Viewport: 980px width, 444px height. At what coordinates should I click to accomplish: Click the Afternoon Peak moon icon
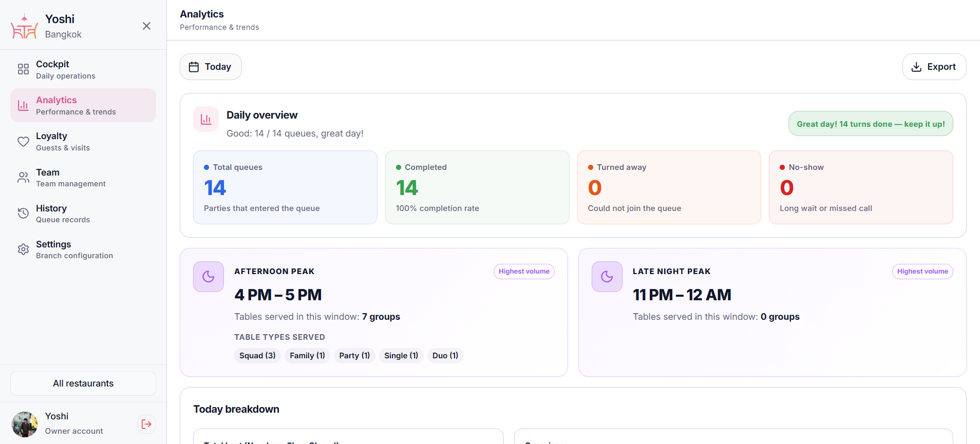point(209,277)
